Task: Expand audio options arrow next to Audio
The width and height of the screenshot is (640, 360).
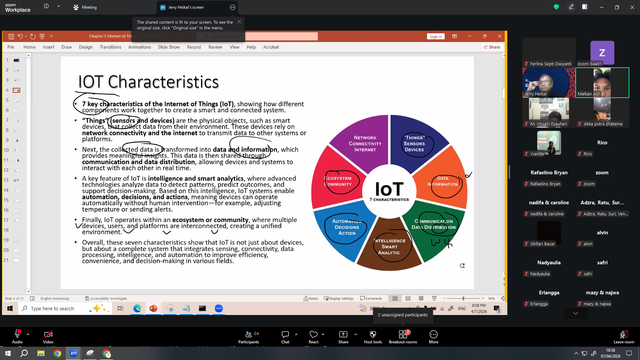Action: pos(28,334)
